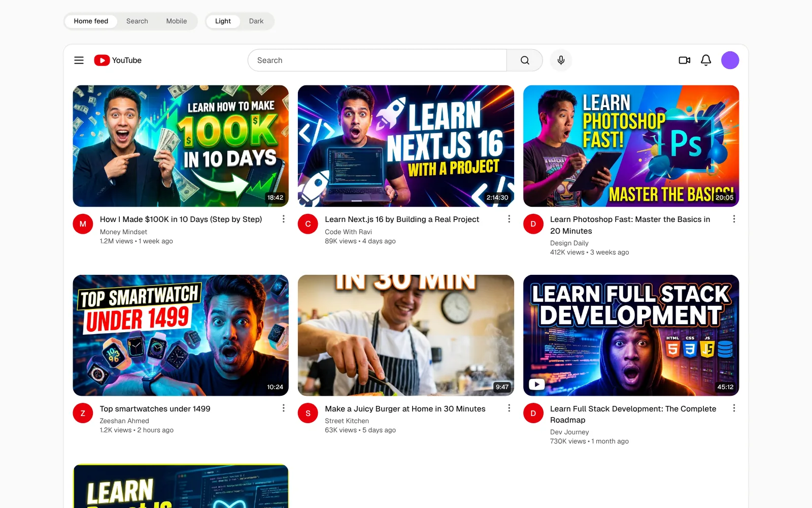Click the magnifier search button
This screenshot has width=812, height=508.
pyautogui.click(x=525, y=60)
